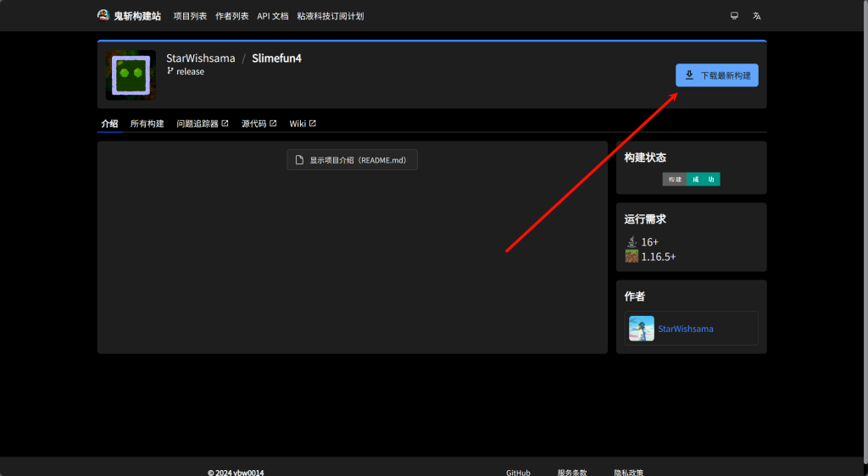
Task: Switch to the 所有构建 tab
Action: (147, 124)
